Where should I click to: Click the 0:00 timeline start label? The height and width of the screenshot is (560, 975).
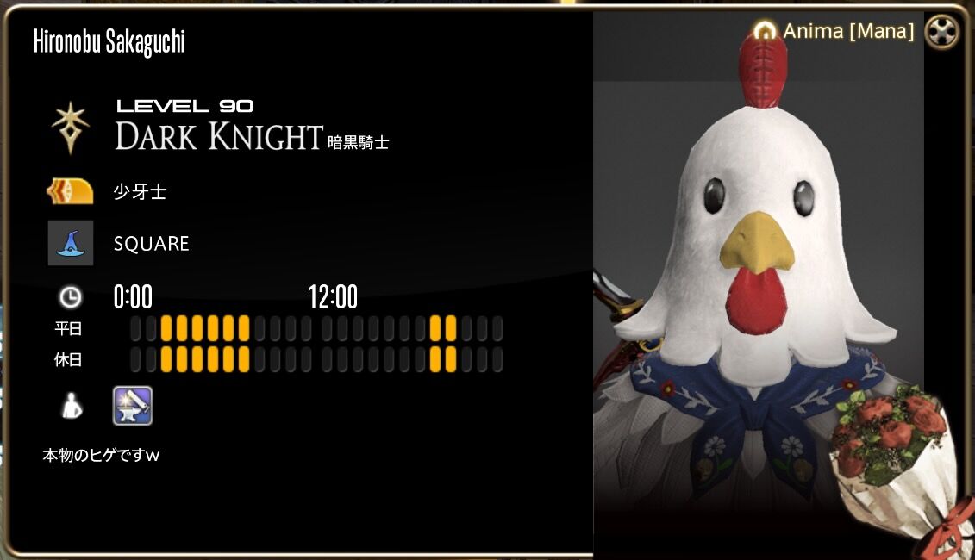[133, 296]
